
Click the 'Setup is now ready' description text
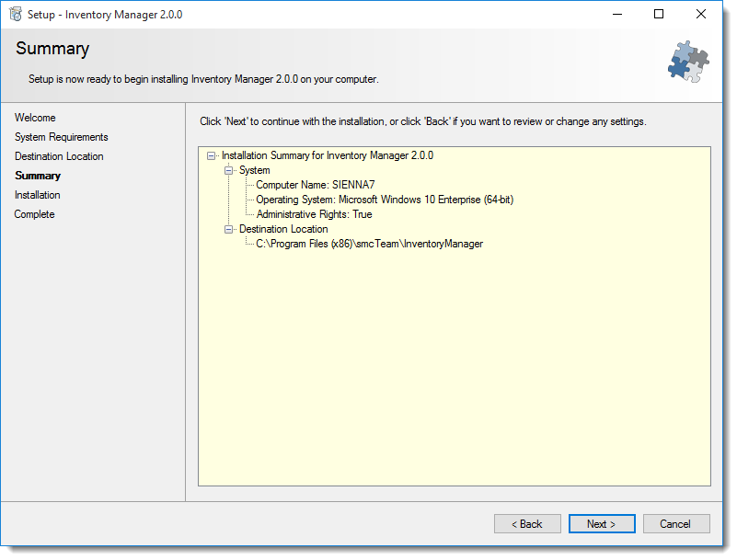[x=203, y=79]
